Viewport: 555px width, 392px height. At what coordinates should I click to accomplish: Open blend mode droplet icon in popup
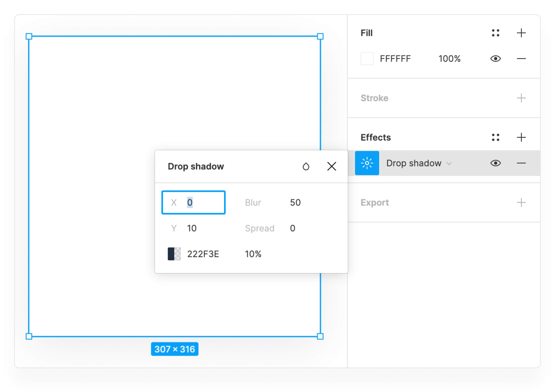click(x=306, y=166)
